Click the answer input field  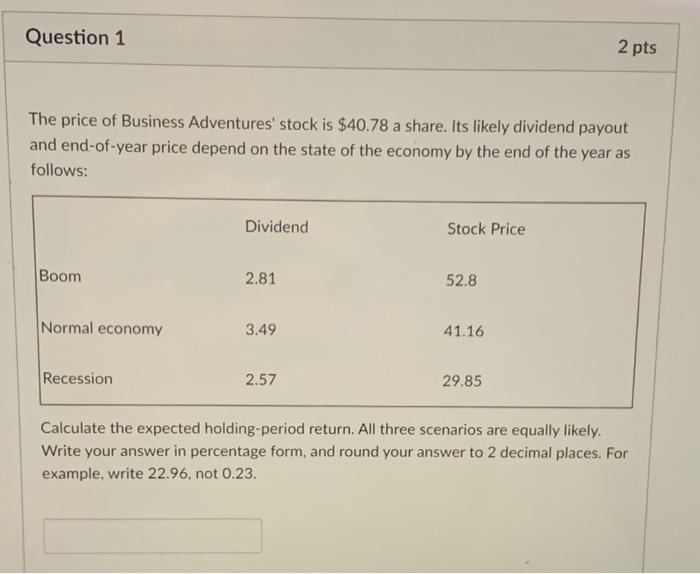pos(153,535)
